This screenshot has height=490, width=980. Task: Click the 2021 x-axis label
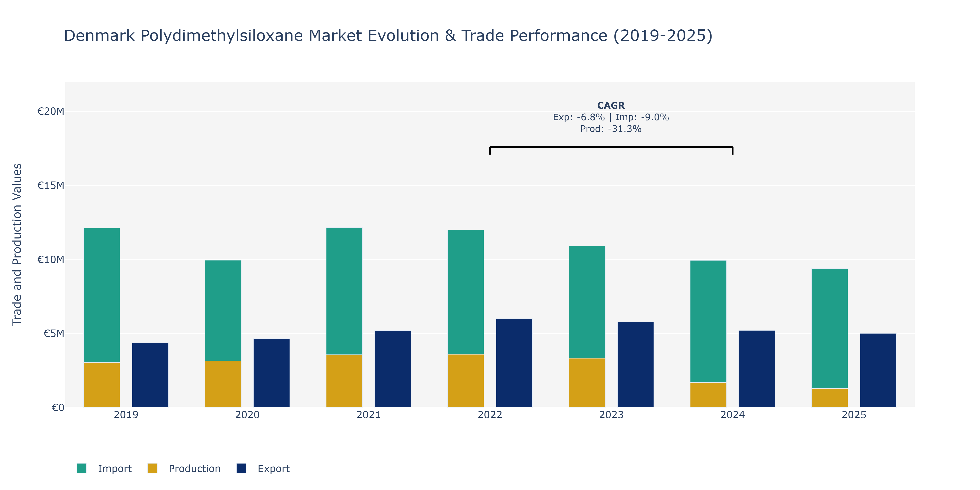point(369,415)
